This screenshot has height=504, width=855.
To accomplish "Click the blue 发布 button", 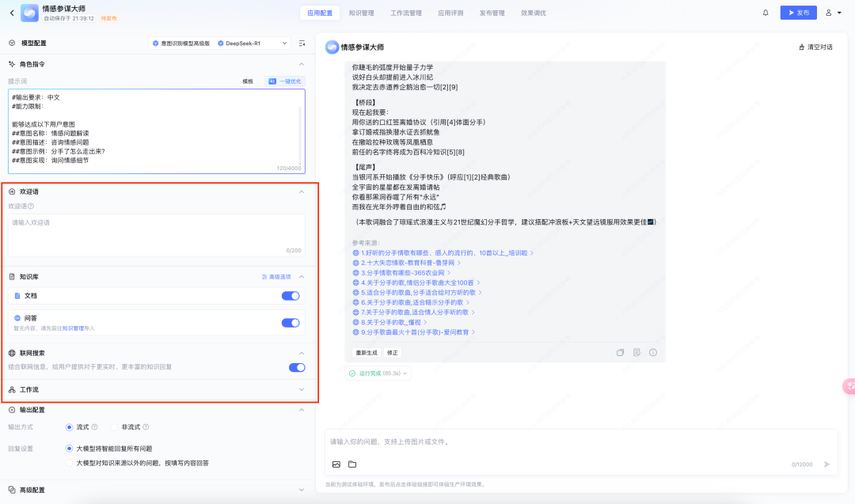I will pos(798,13).
